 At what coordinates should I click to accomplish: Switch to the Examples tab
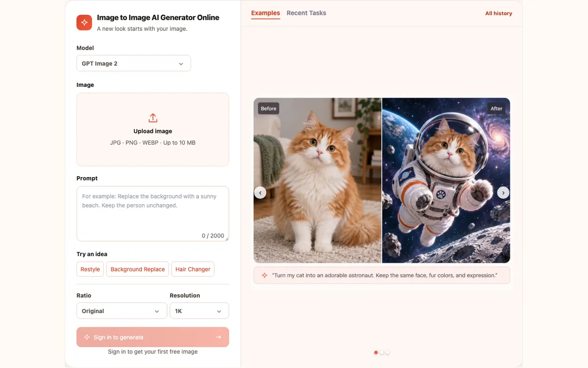tap(266, 13)
